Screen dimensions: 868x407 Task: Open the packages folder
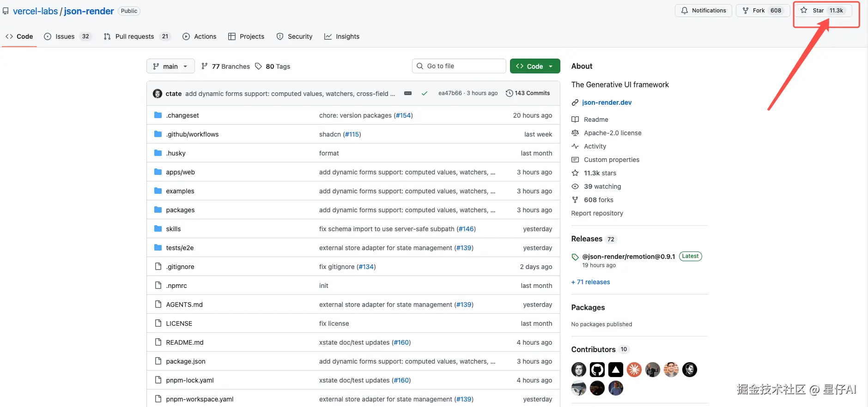[180, 210]
